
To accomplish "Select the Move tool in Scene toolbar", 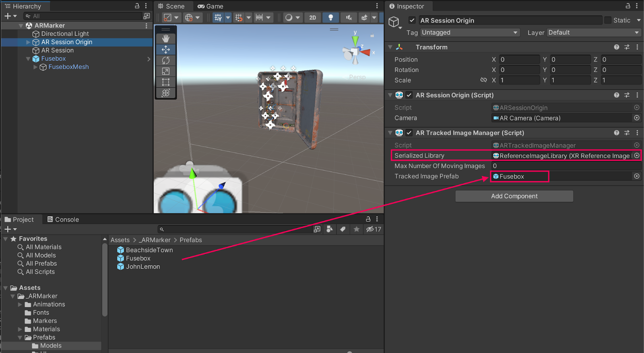I will point(166,50).
